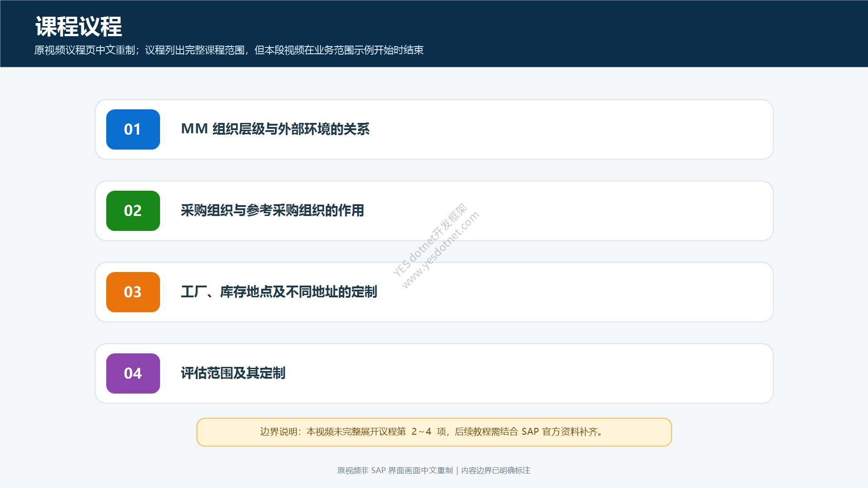Screen dimensions: 868x488
Task: Click the orange 03 number badge
Action: pos(133,292)
